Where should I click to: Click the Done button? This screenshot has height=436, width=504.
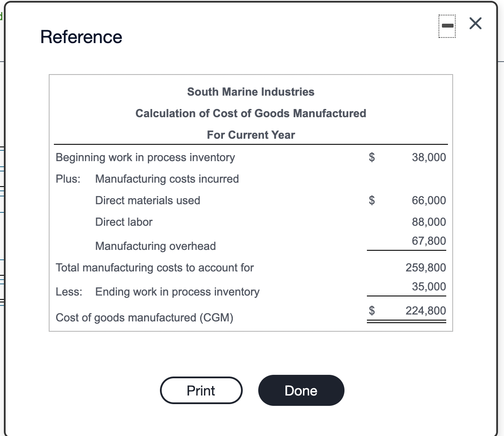301,390
